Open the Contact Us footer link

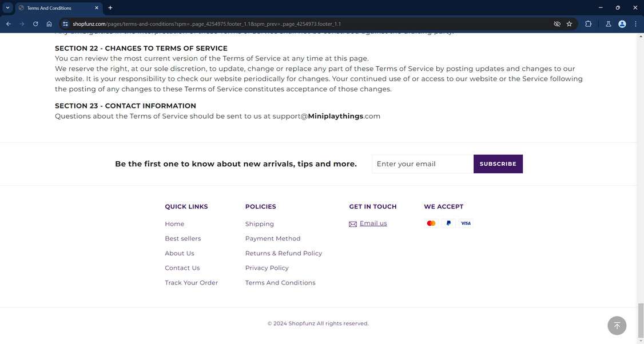[182, 267]
